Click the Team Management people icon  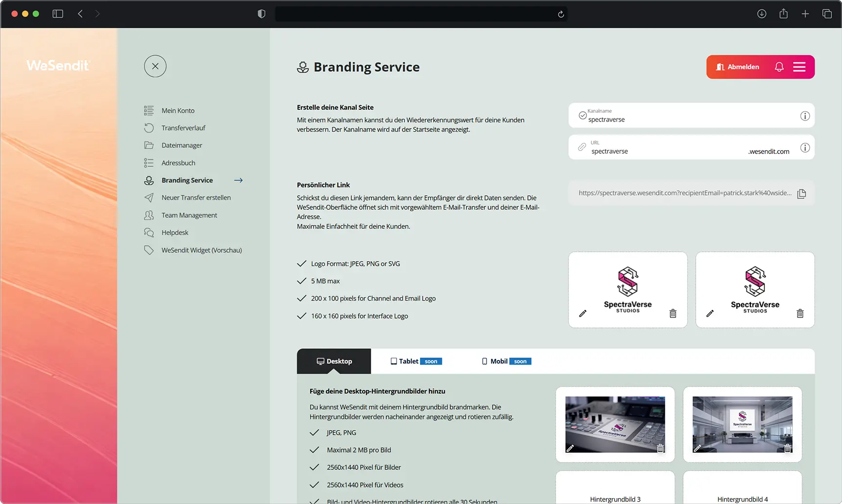pyautogui.click(x=149, y=215)
